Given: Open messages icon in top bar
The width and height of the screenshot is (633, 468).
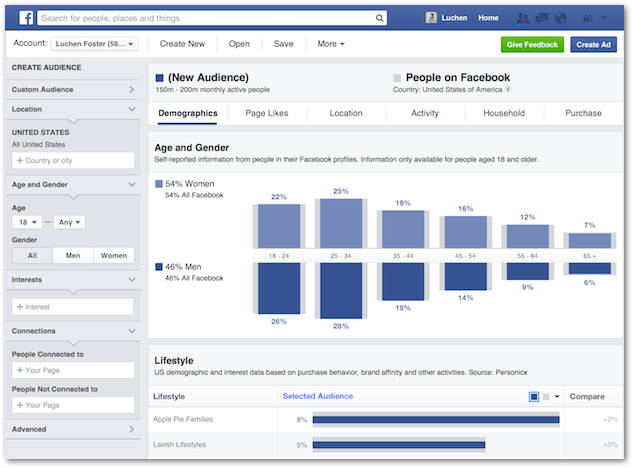Looking at the screenshot, I should coord(541,18).
